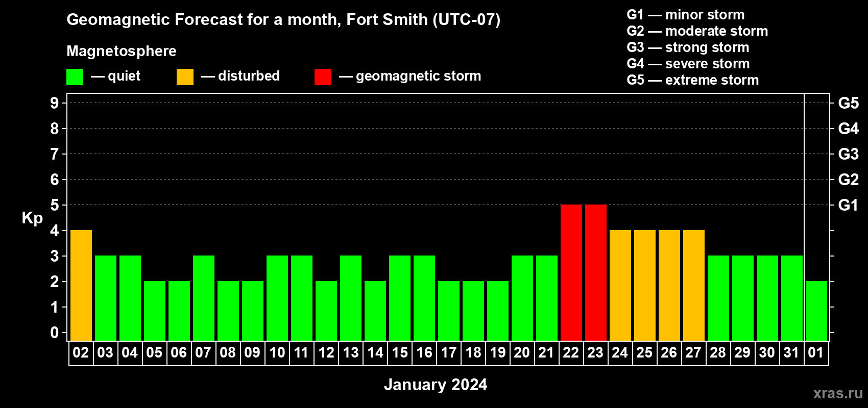The height and width of the screenshot is (408, 868).
Task: Select the green bar for February 01
Action: click(816, 311)
